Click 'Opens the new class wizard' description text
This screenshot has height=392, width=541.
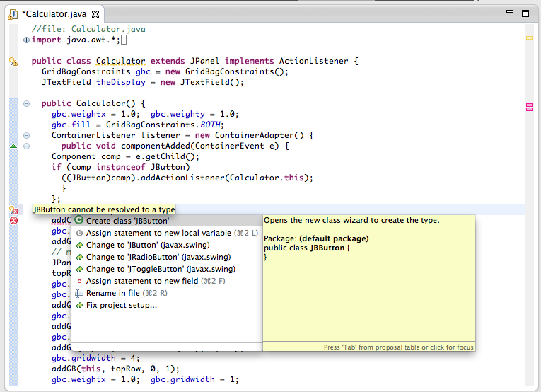pyautogui.click(x=351, y=220)
